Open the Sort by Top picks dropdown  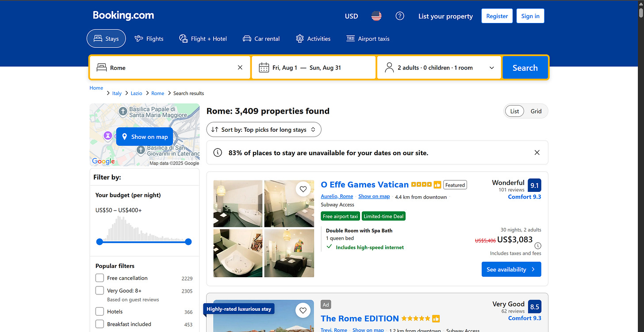click(x=264, y=130)
